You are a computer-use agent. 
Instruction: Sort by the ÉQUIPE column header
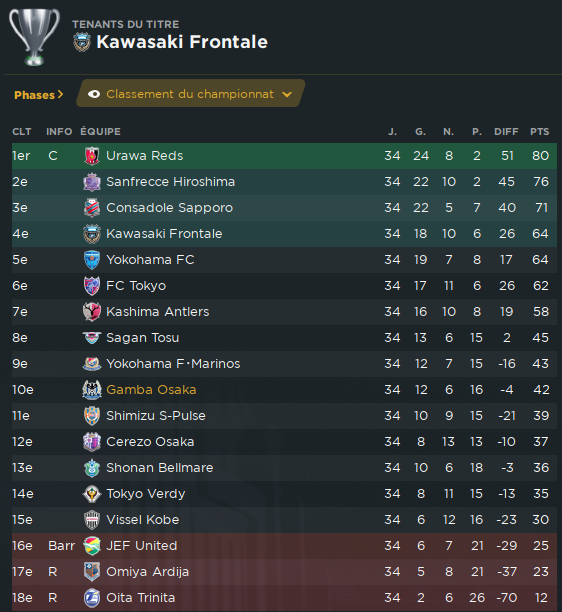tap(100, 132)
